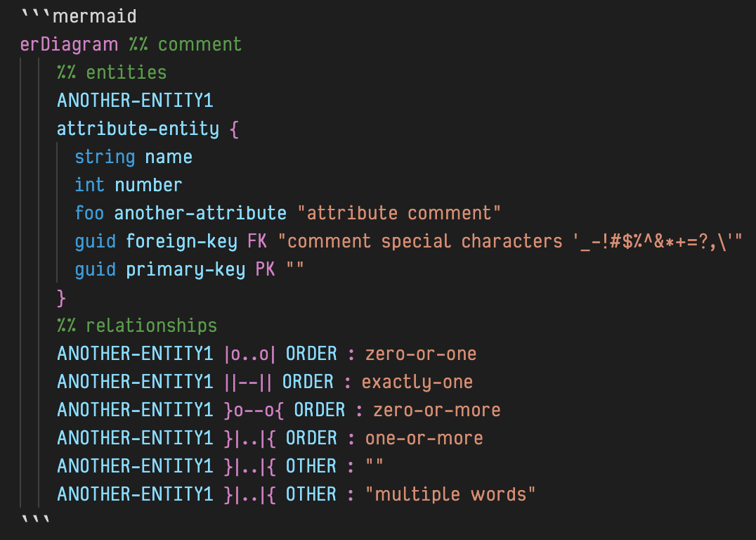Click the '%% comment' text after erDiagram

(x=185, y=44)
